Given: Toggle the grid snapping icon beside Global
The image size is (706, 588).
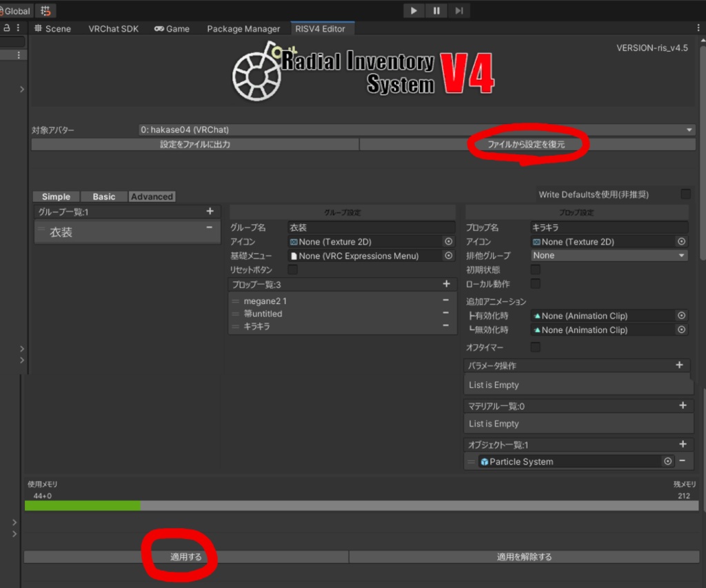Looking at the screenshot, I should click(46, 11).
